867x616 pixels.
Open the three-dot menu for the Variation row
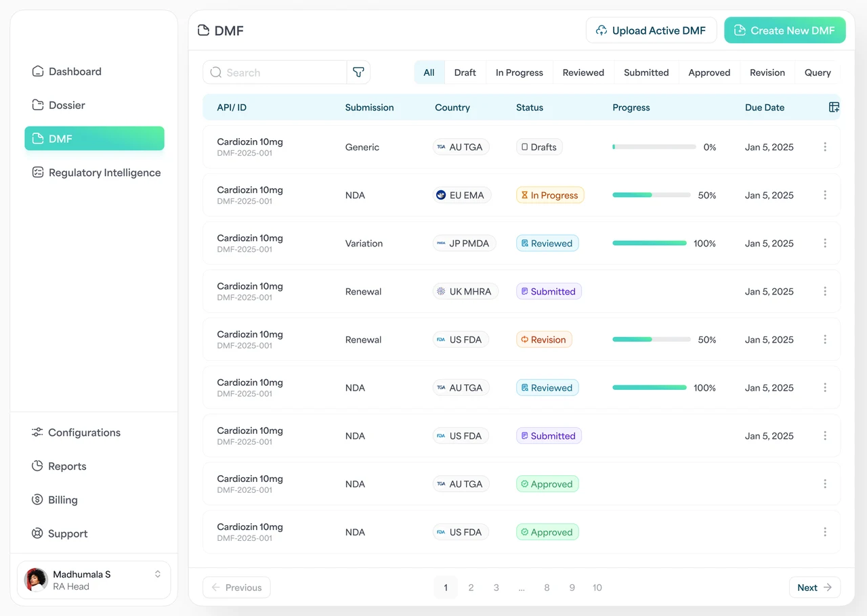pos(825,243)
